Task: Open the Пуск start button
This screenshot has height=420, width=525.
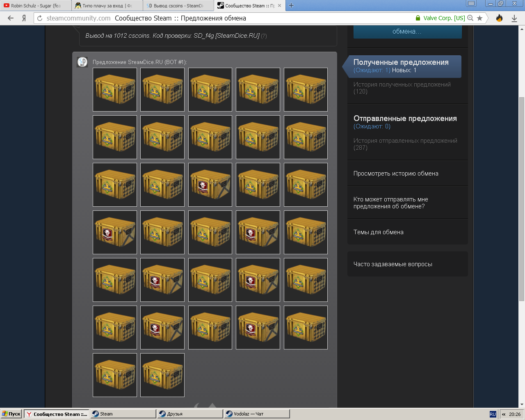Action: click(x=11, y=414)
